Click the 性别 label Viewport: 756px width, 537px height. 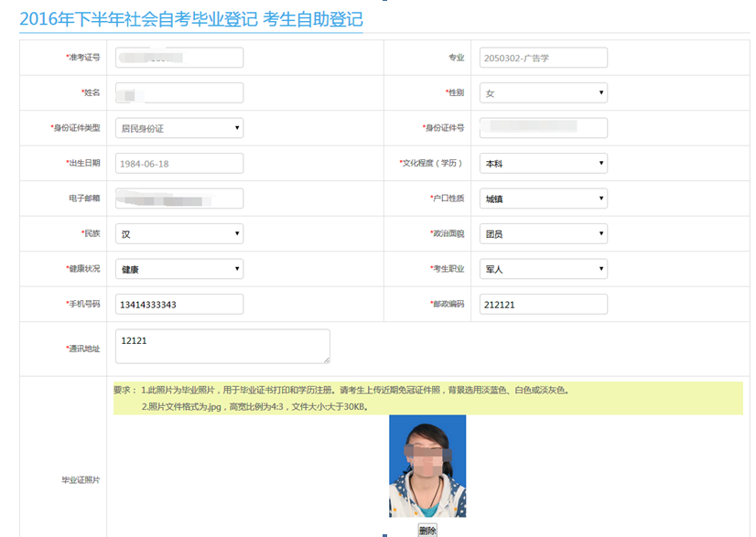[455, 92]
